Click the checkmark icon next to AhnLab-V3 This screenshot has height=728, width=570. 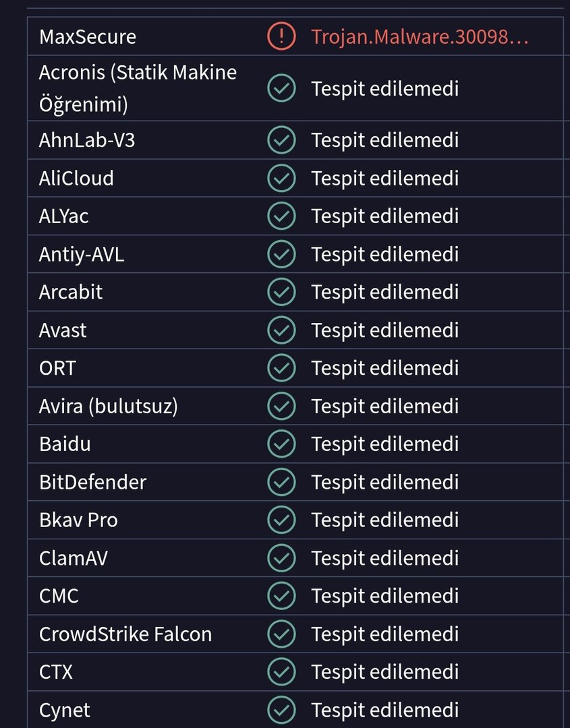point(281,140)
